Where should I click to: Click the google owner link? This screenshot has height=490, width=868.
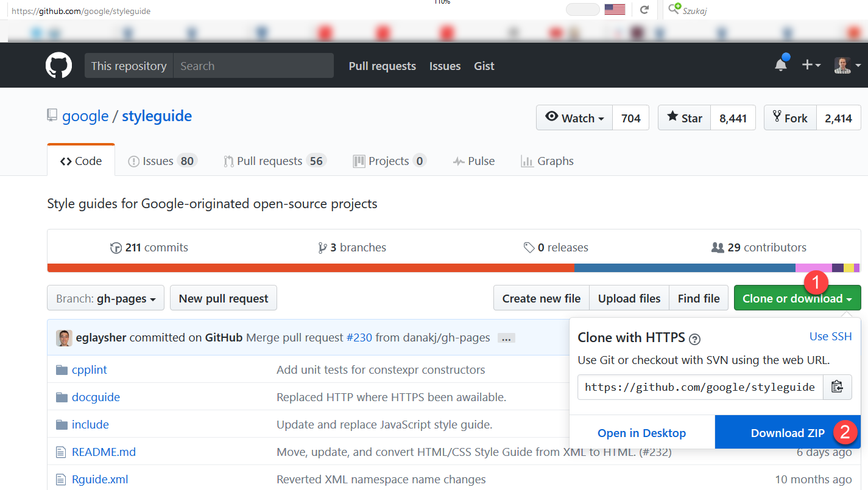coord(85,116)
